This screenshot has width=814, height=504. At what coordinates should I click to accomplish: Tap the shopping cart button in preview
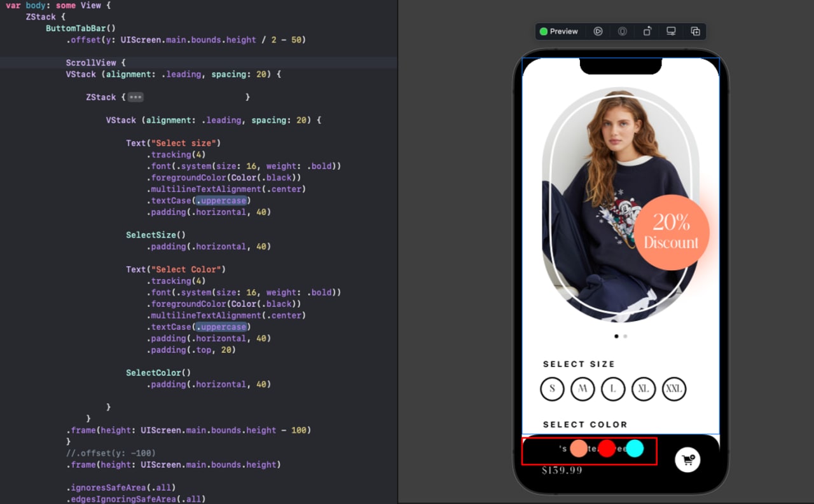click(687, 460)
